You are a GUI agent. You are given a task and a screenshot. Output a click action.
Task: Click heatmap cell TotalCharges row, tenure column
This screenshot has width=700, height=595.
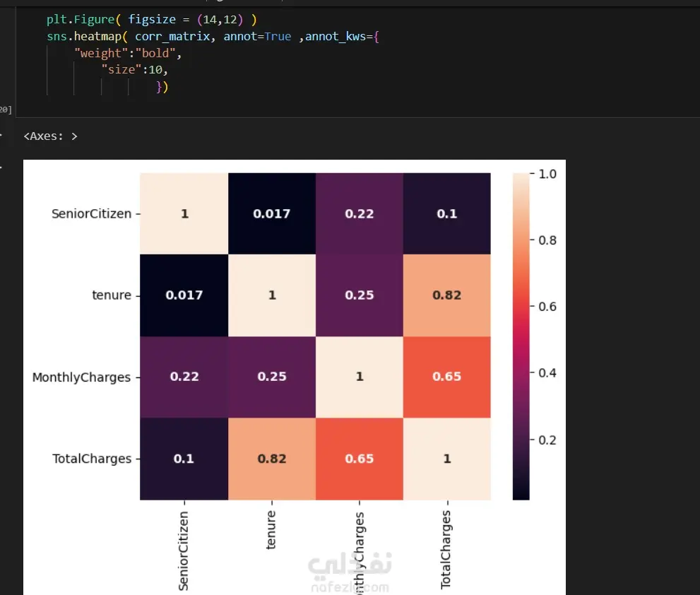(x=272, y=459)
